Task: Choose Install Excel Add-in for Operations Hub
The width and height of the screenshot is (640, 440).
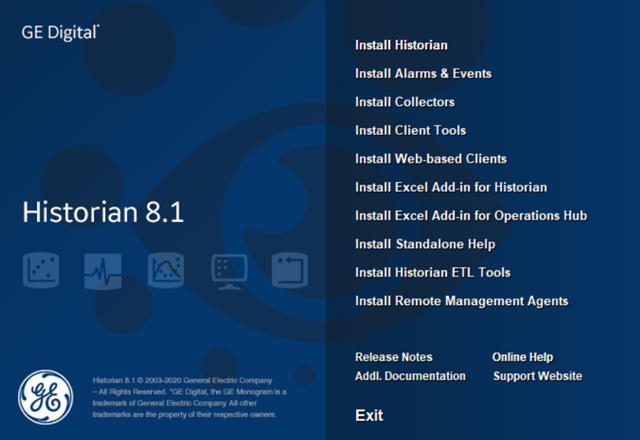Action: click(471, 216)
